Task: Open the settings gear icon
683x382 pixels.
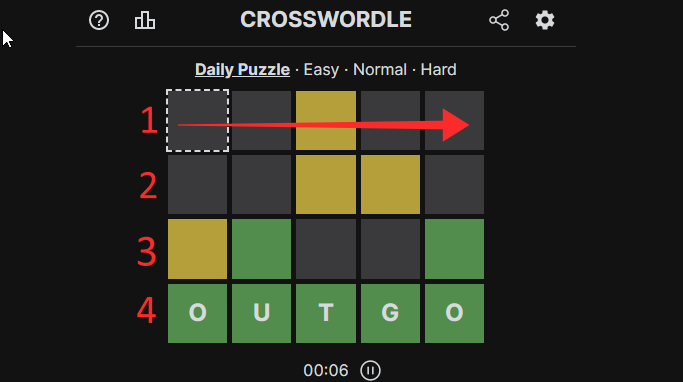Action: 544,20
